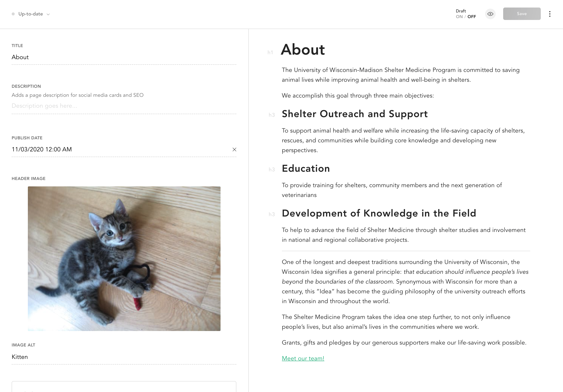
Task: Click the Save button
Action: coord(522,14)
